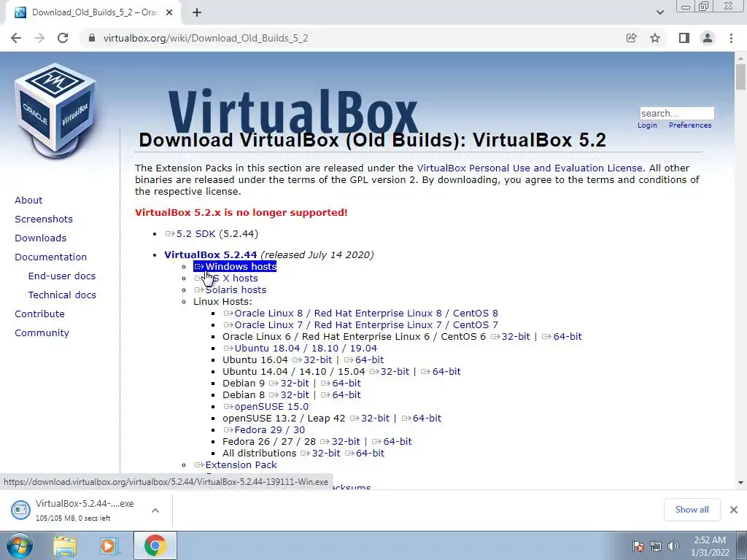The height and width of the screenshot is (560, 747).
Task: Download Fedora 29 / 30 package
Action: coord(264,430)
